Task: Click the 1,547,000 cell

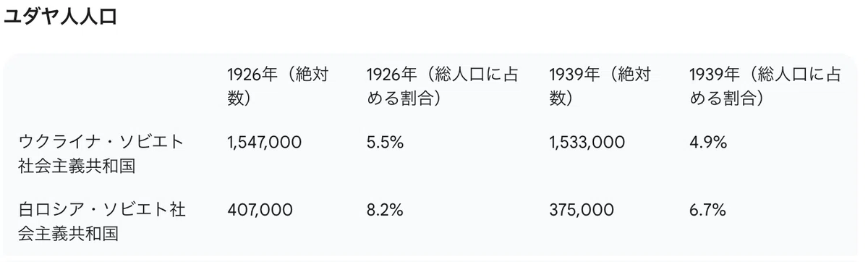Action: [x=264, y=143]
